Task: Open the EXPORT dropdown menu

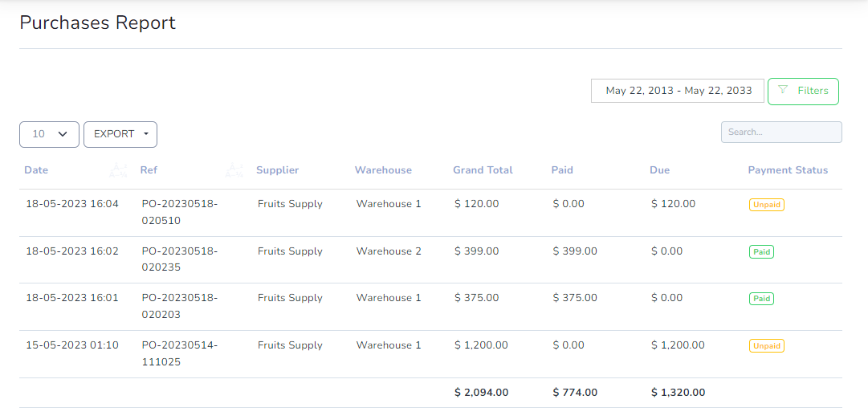Action: point(120,135)
